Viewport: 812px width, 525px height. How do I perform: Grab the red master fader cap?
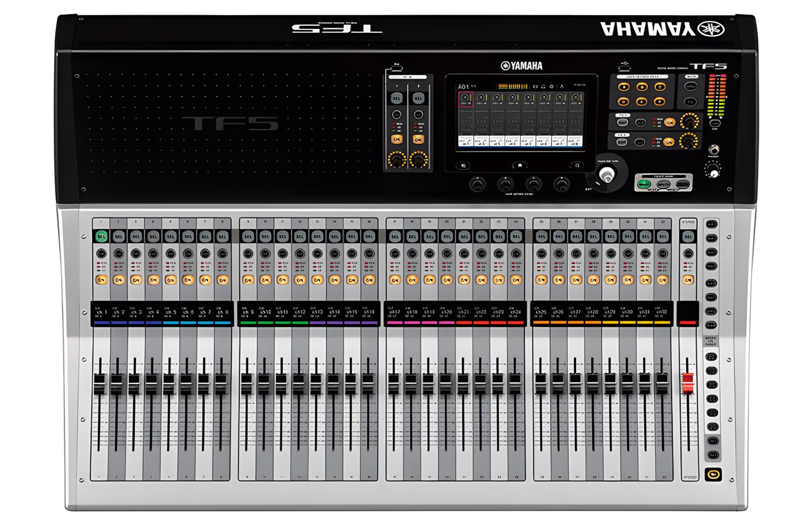[x=688, y=383]
